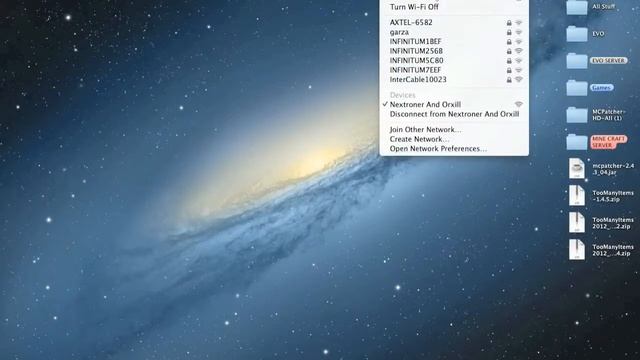Click the signal icon beside INFINITUM1BEF
Image resolution: width=640 pixels, height=360 pixels.
[518, 42]
